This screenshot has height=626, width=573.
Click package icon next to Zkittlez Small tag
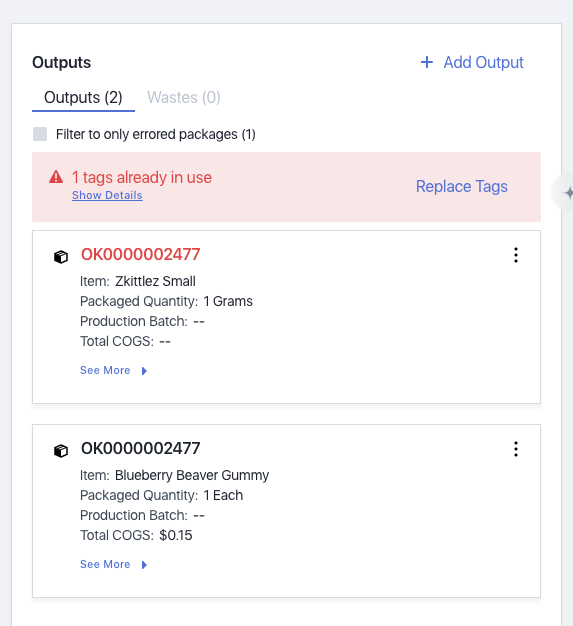tap(61, 256)
